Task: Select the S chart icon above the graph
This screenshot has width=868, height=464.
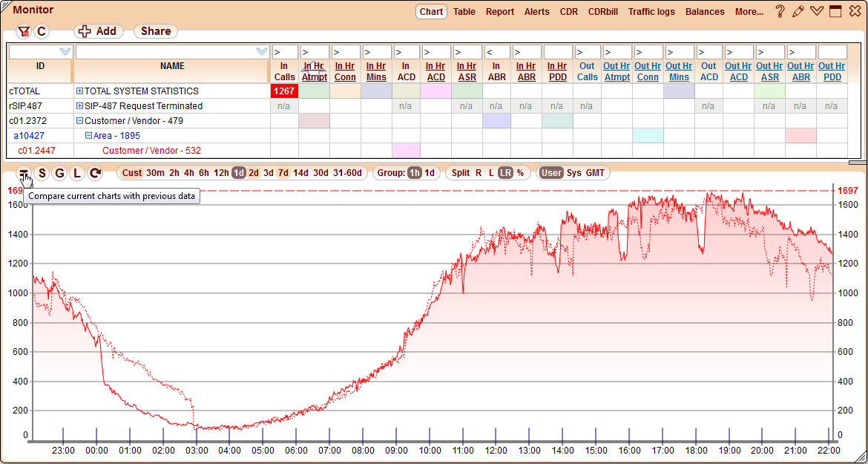Action: click(42, 173)
